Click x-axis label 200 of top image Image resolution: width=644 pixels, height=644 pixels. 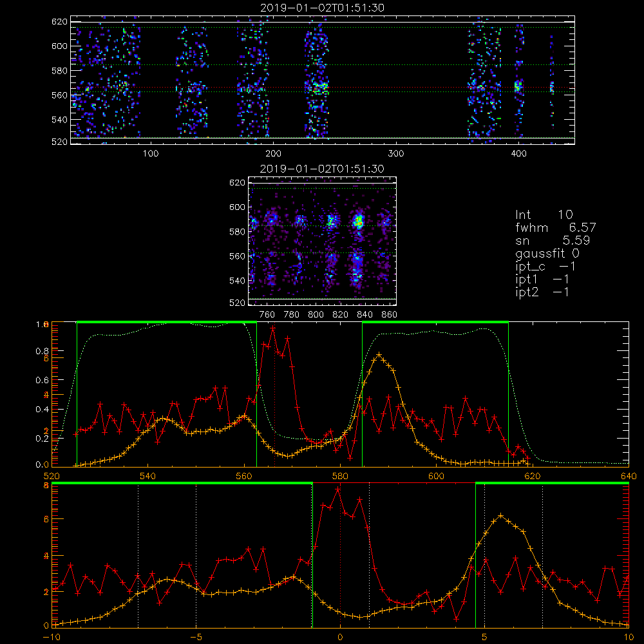pos(273,154)
